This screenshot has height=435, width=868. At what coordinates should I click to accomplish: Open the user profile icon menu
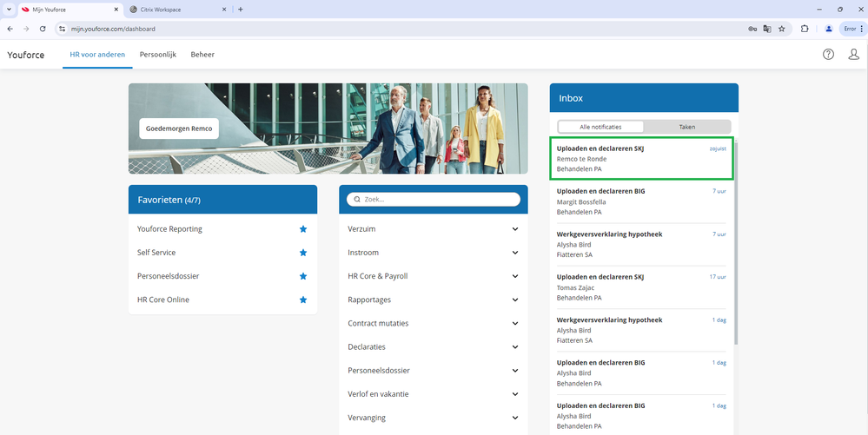click(x=853, y=55)
